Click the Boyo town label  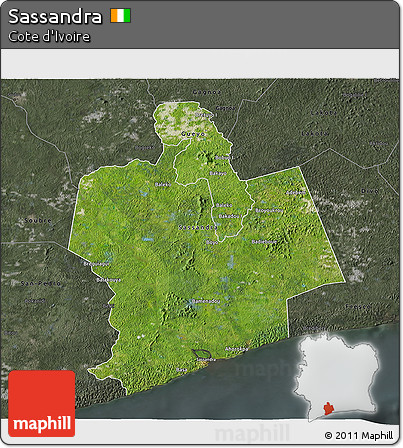point(212,242)
